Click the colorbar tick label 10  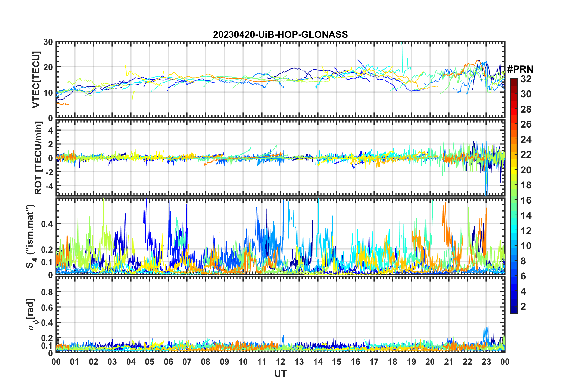pos(526,246)
